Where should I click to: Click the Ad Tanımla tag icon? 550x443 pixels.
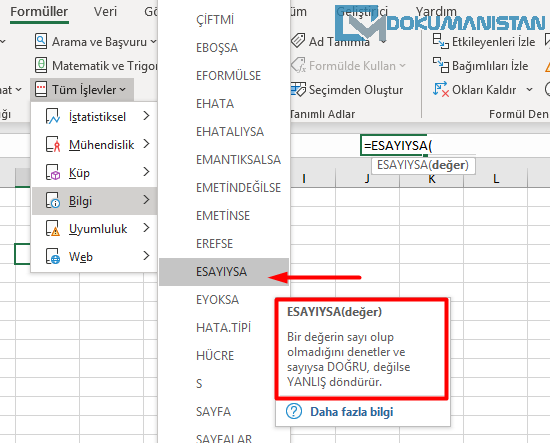pos(298,41)
